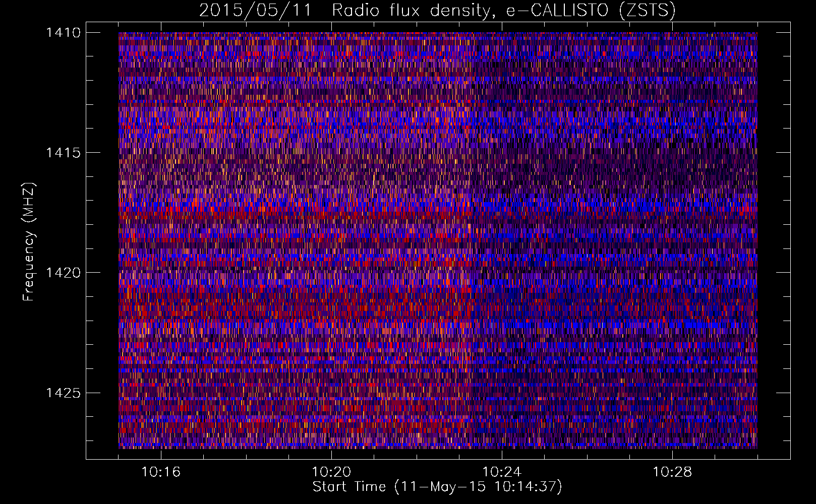Viewport: 816px width, 504px height.
Task: Select the 1410 frequency axis label
Action: (63, 33)
